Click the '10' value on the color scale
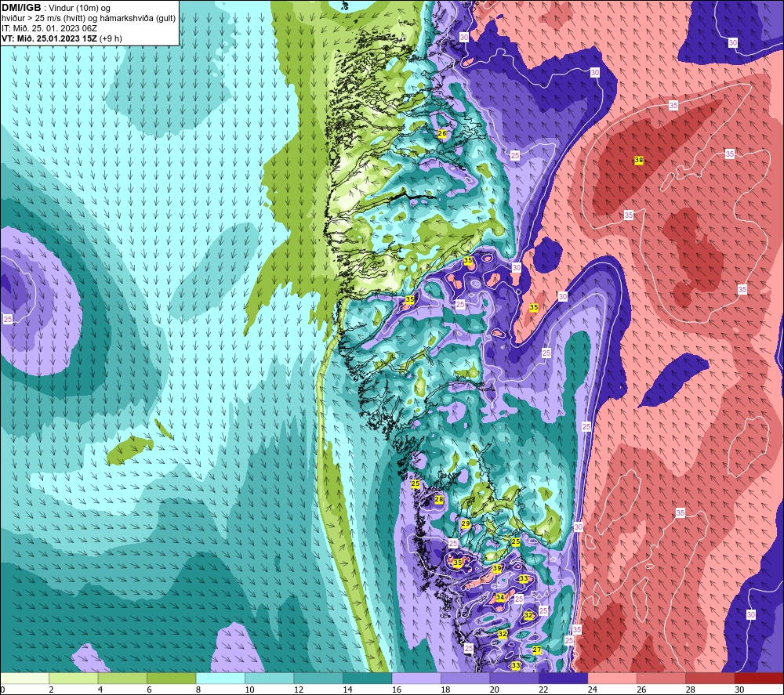784x695 pixels. click(x=249, y=690)
